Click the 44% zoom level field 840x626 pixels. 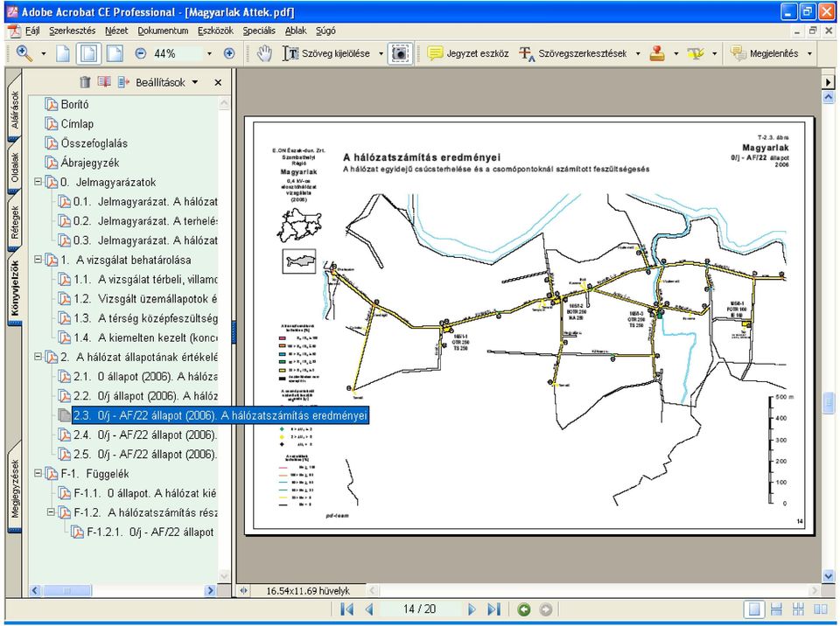point(177,53)
